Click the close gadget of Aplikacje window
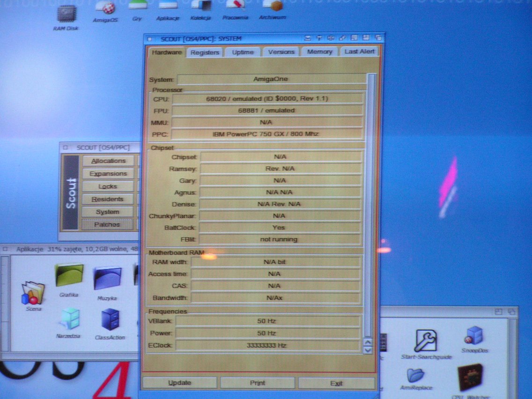The height and width of the screenshot is (399, 532). (x=5, y=249)
